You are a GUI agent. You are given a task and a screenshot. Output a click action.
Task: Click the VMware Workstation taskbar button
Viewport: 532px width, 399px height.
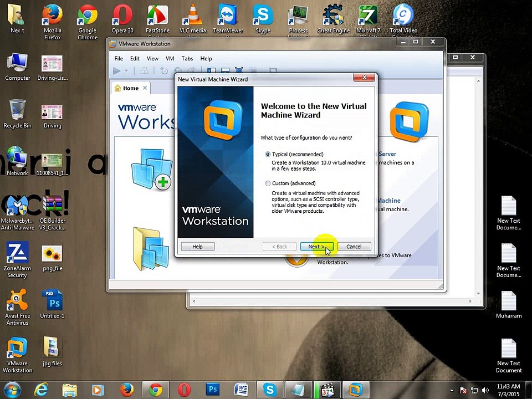tap(355, 390)
